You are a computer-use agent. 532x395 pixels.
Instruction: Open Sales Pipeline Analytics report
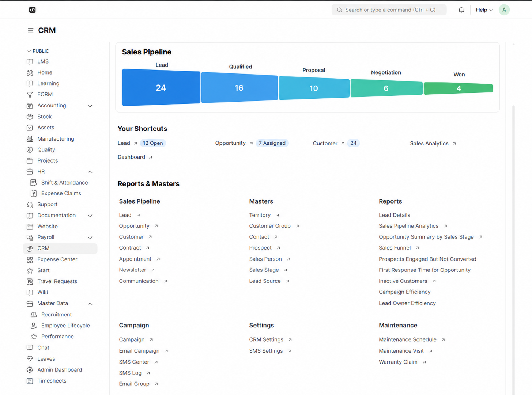[413, 226]
